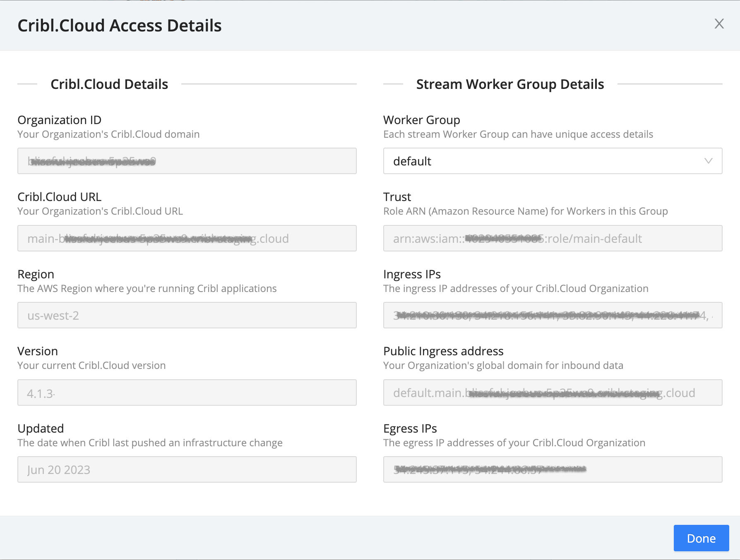
Task: Click 'Your Organization's Cribl.Cloud domain' description
Action: pyautogui.click(x=108, y=134)
